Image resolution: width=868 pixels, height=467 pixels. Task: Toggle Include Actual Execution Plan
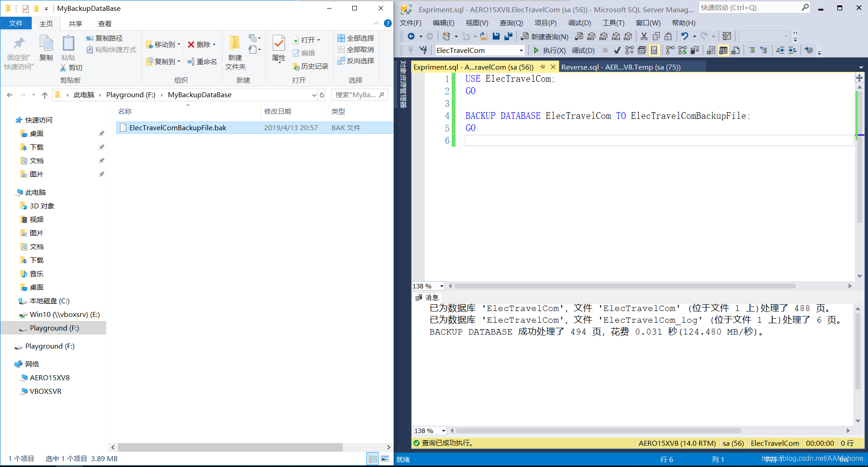670,50
